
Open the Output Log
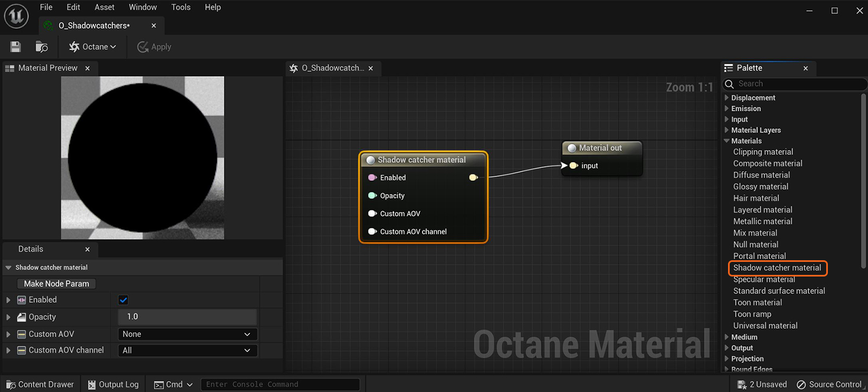click(x=113, y=384)
